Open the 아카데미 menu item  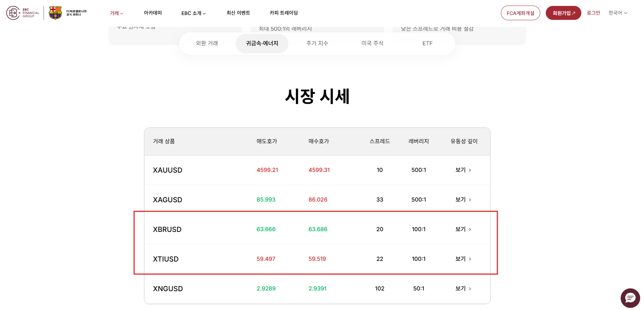point(153,13)
